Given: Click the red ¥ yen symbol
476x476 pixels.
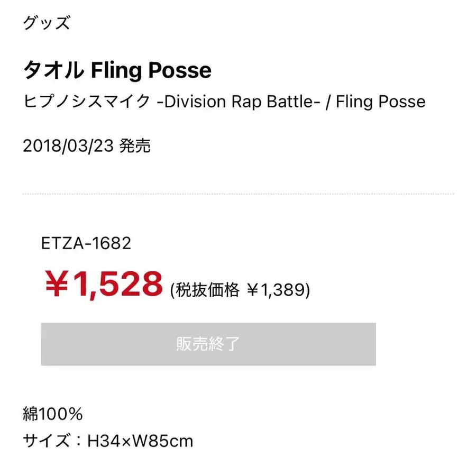Looking at the screenshot, I should click(x=56, y=286).
